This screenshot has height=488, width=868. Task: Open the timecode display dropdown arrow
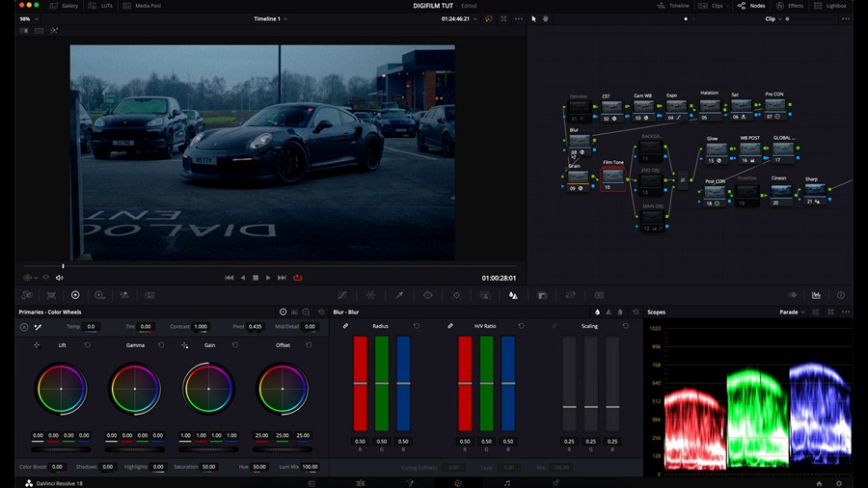475,19
